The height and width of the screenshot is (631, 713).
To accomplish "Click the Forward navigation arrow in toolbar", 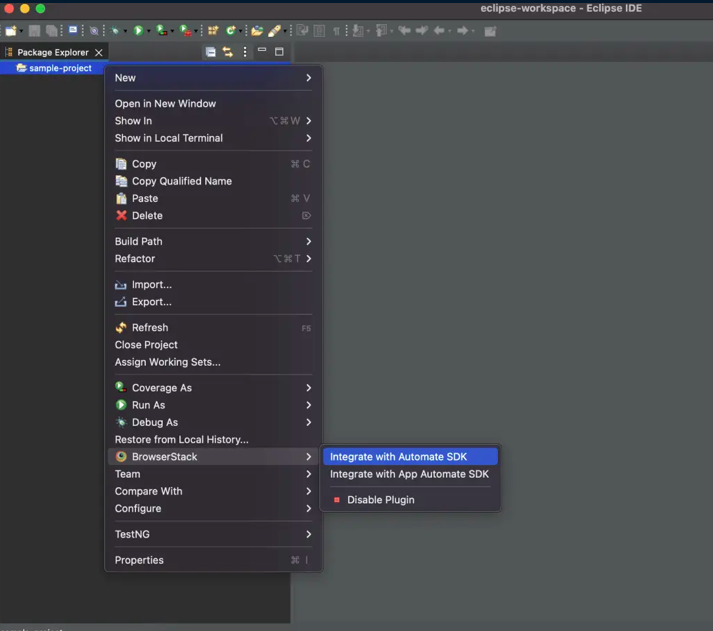I will tap(462, 30).
